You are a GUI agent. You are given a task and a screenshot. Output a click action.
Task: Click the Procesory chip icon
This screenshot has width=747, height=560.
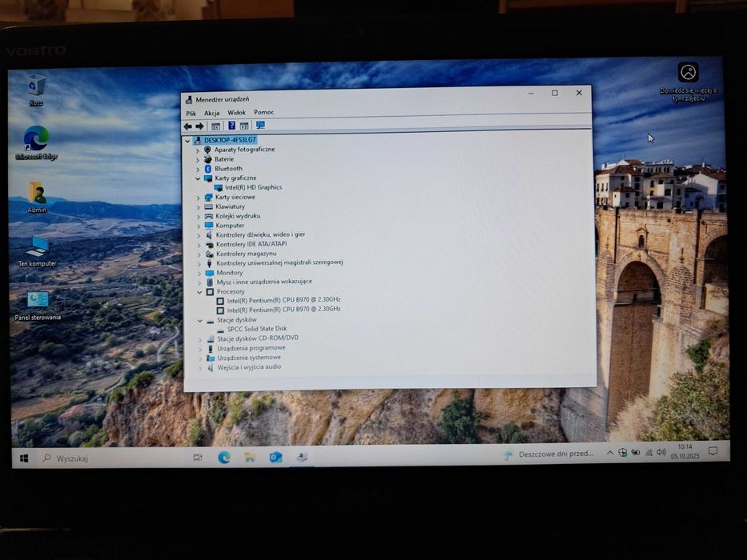(210, 291)
